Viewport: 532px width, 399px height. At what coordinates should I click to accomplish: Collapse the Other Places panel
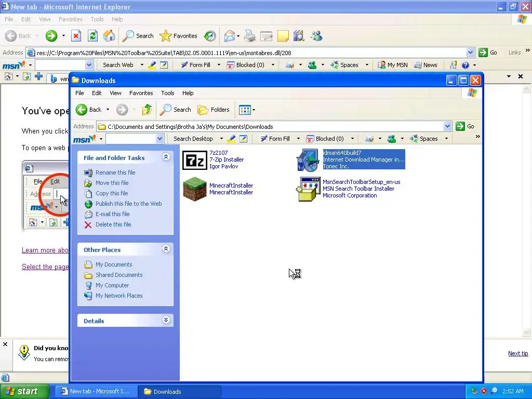166,249
